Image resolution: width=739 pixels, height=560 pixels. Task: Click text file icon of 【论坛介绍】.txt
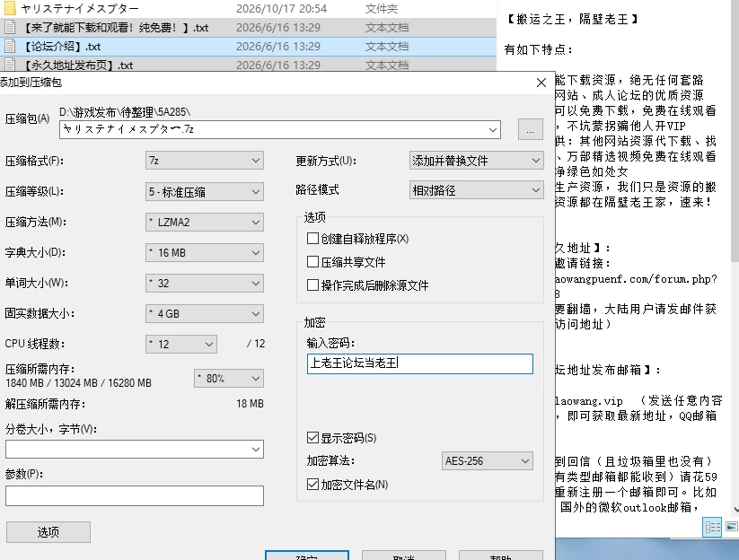tap(10, 46)
